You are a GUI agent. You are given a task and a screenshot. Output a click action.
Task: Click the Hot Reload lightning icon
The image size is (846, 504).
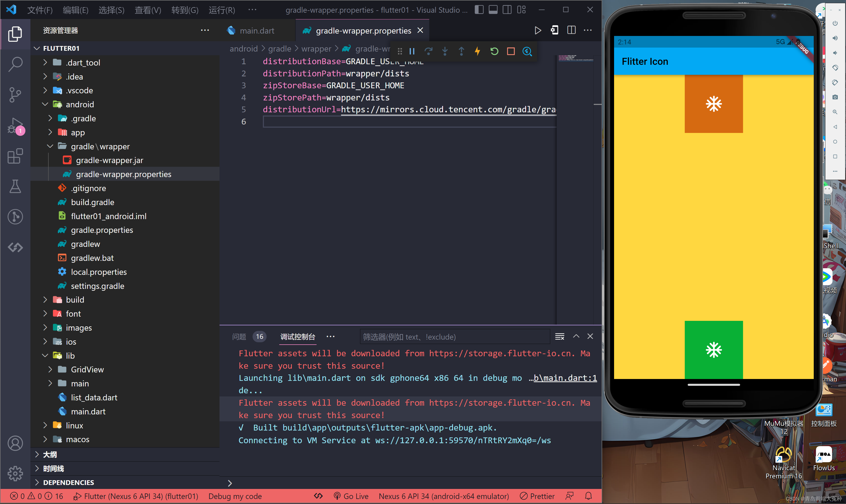[477, 51]
